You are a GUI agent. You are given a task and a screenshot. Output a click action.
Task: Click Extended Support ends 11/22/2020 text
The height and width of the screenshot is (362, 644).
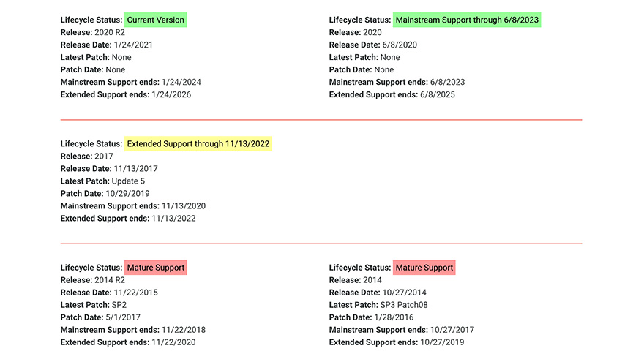point(129,342)
